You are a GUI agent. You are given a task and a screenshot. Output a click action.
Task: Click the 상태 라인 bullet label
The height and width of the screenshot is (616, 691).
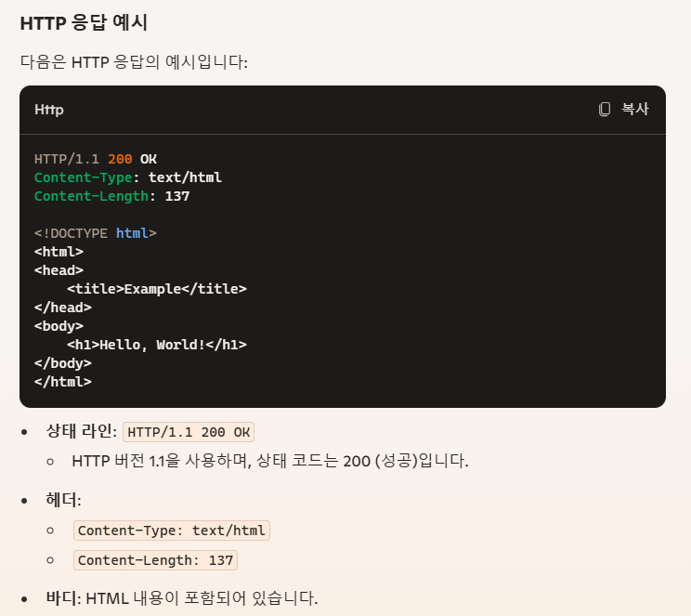(x=82, y=431)
